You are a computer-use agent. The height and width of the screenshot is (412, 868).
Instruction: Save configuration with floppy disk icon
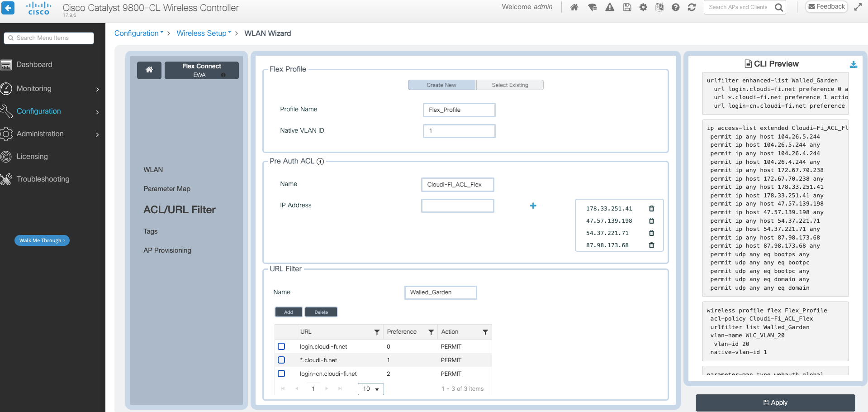(627, 7)
